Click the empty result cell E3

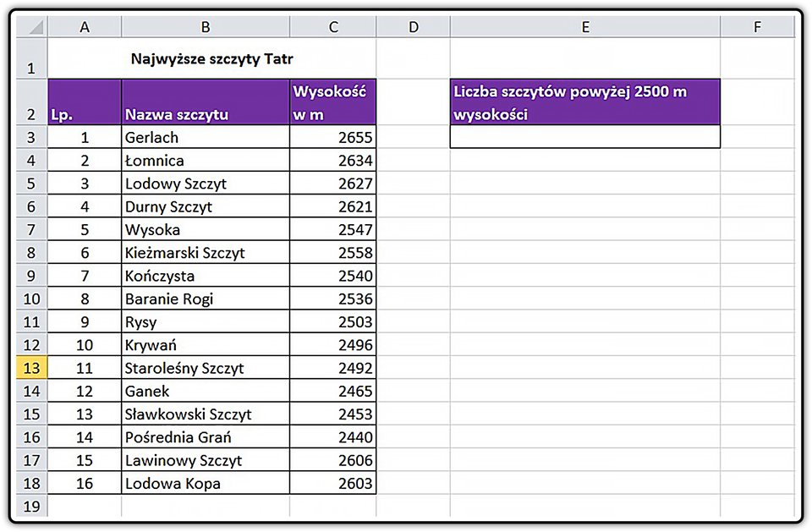(x=585, y=137)
